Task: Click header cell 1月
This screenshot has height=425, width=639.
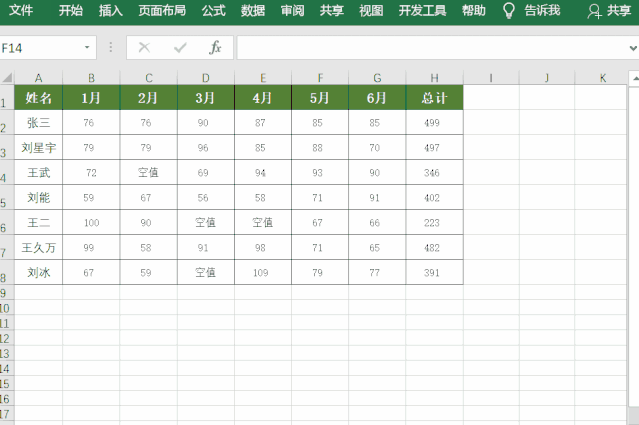Action: (x=91, y=97)
